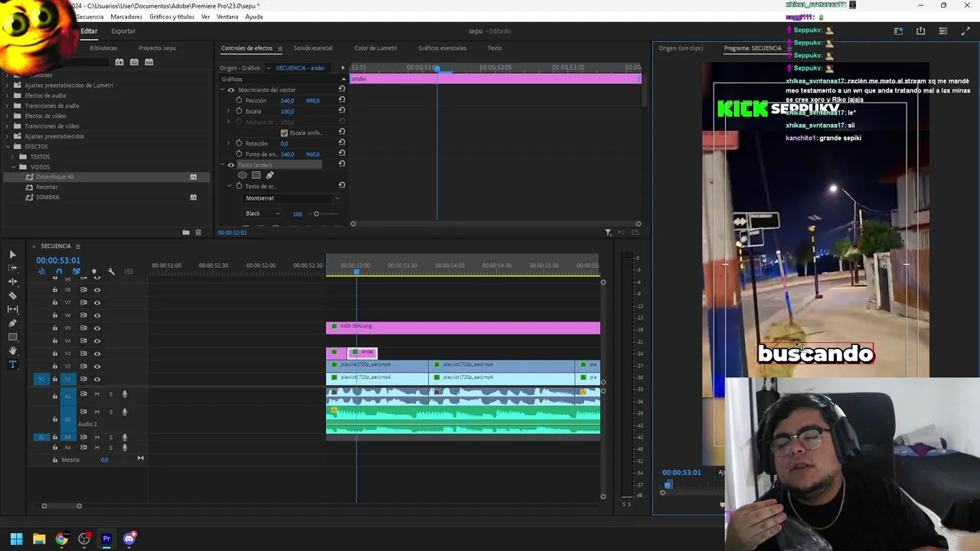Expand the TEXTOS presets folder
This screenshot has height=551, width=980.
[13, 156]
